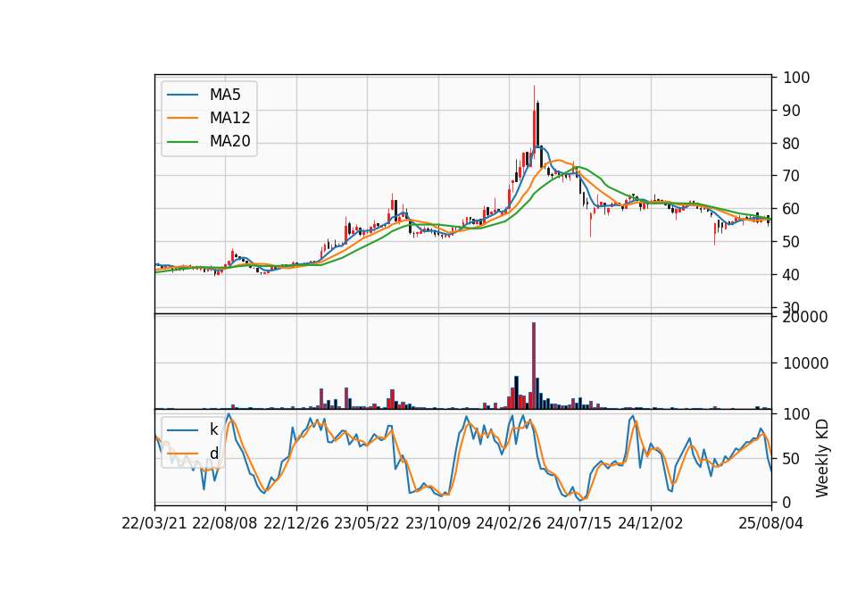Click the 100 price axis label
Image resolution: width=857 pixels, height=616 pixels.
pyautogui.click(x=796, y=78)
